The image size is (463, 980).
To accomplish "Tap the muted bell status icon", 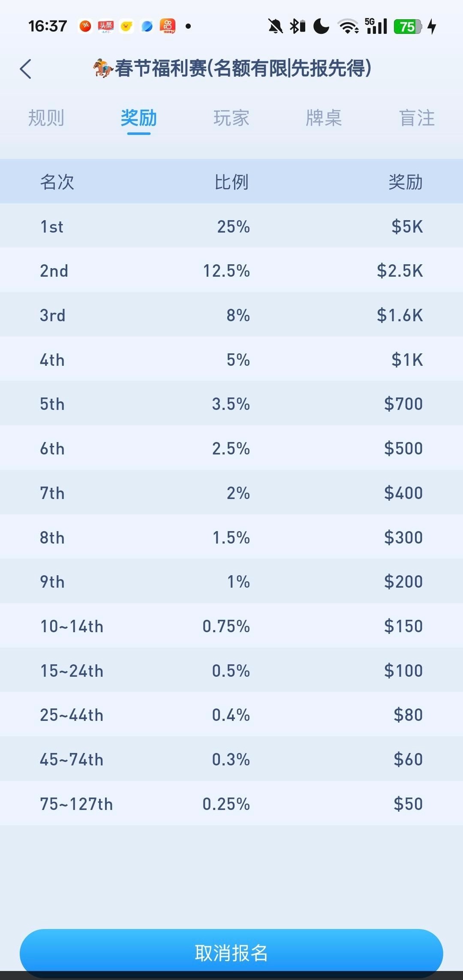I will coord(275,27).
